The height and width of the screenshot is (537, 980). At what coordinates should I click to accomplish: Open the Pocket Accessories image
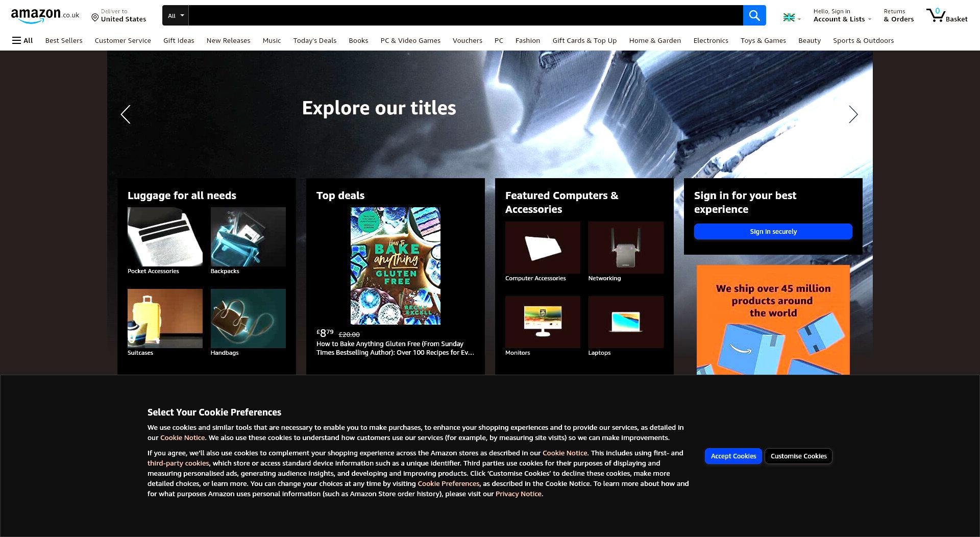(165, 237)
